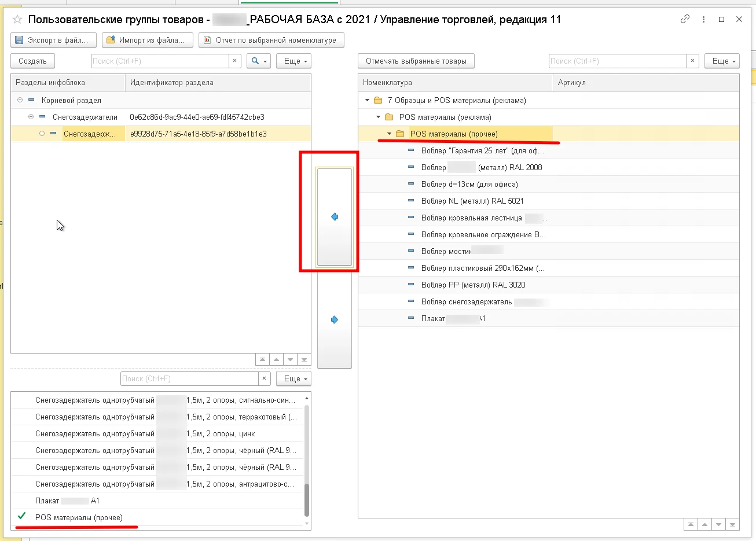Jump to last row in sections tree

304,359
